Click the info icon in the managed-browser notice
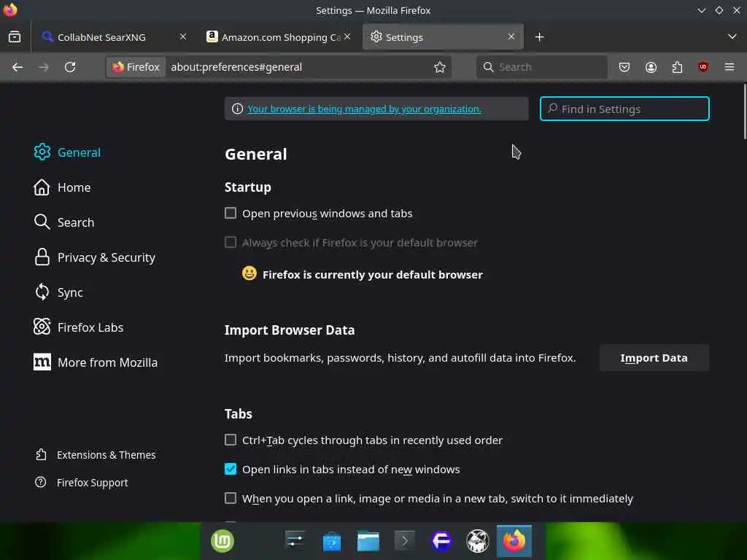 (x=237, y=109)
